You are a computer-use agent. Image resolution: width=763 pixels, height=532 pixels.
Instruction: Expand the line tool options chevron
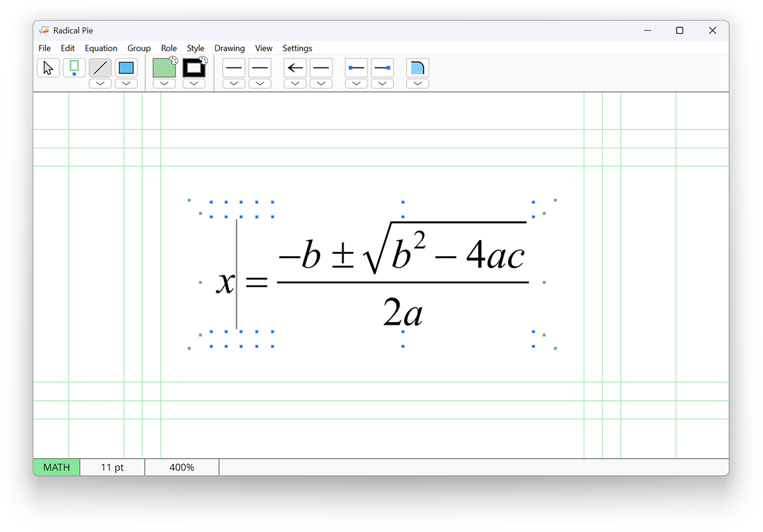tap(100, 83)
